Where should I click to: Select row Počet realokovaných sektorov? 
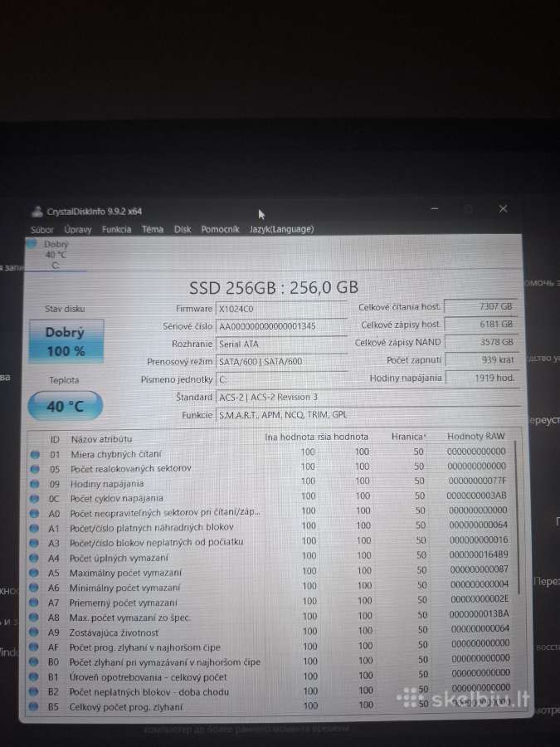click(271, 468)
